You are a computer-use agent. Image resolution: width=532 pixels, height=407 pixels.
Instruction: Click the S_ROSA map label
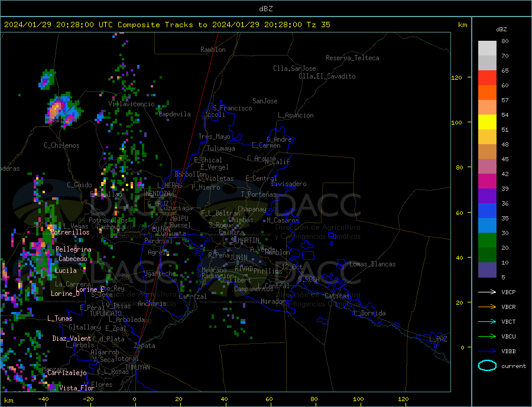point(309,279)
